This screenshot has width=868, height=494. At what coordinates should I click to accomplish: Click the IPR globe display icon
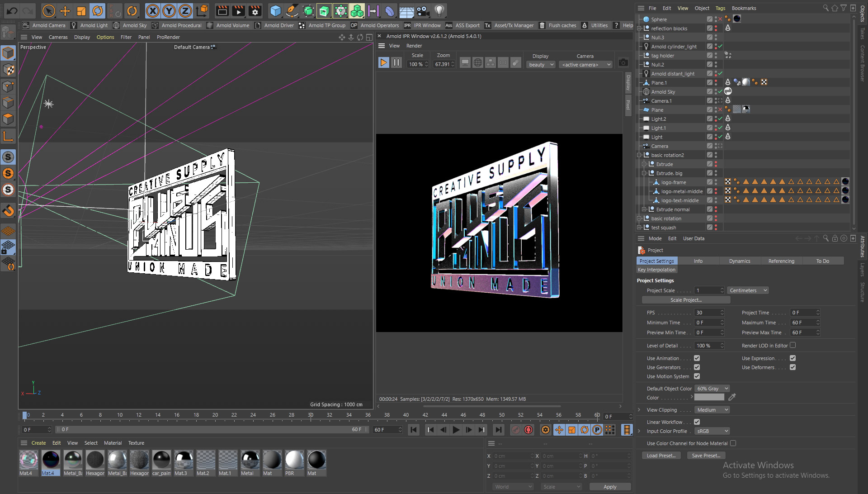(478, 62)
